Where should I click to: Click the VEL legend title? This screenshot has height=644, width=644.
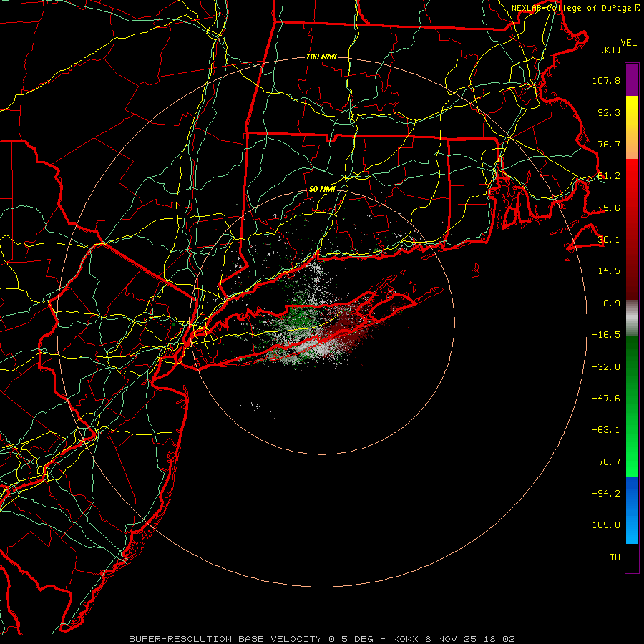click(x=628, y=43)
